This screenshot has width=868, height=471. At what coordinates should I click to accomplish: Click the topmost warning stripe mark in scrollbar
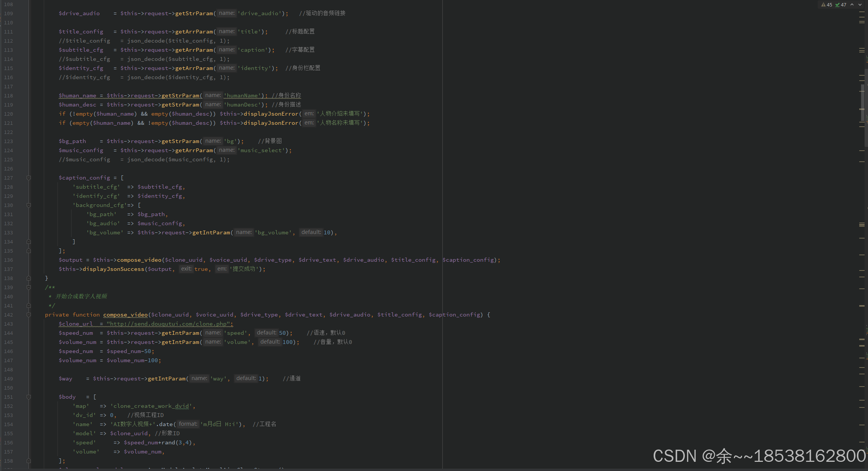862,13
